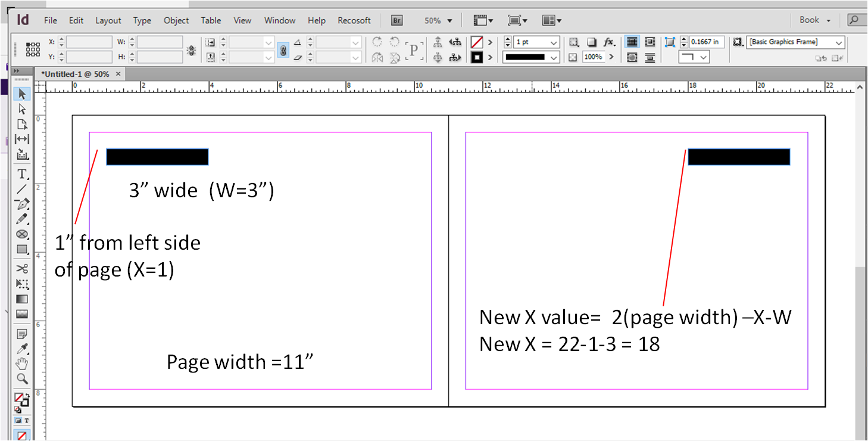Viewport: 868px width, 441px height.
Task: Select the Type tool
Action: point(22,174)
